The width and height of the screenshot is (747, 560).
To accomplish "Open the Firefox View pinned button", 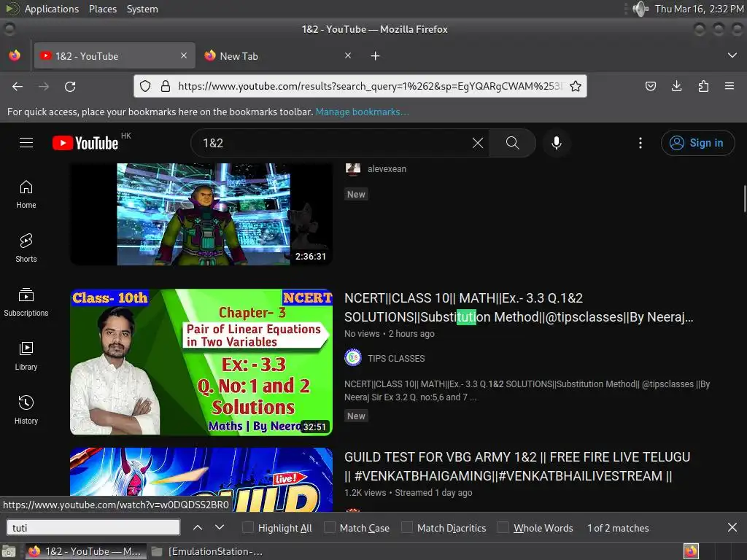I will [15, 55].
